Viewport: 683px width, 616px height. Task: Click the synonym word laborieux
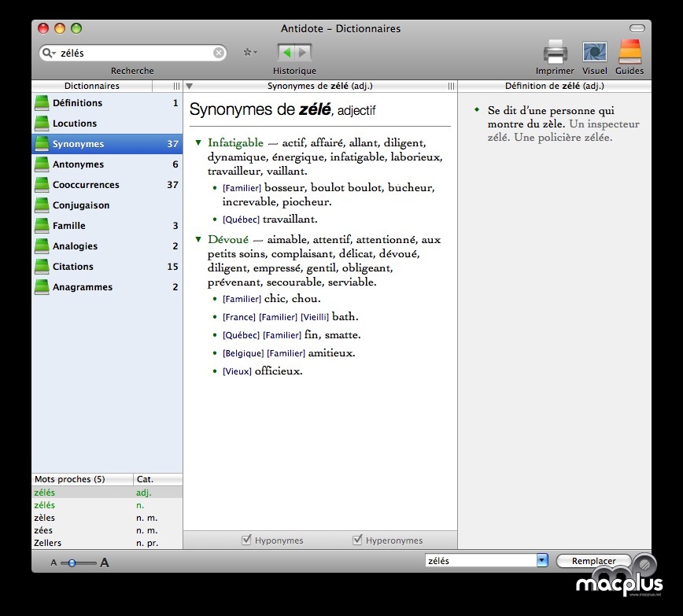coord(415,157)
